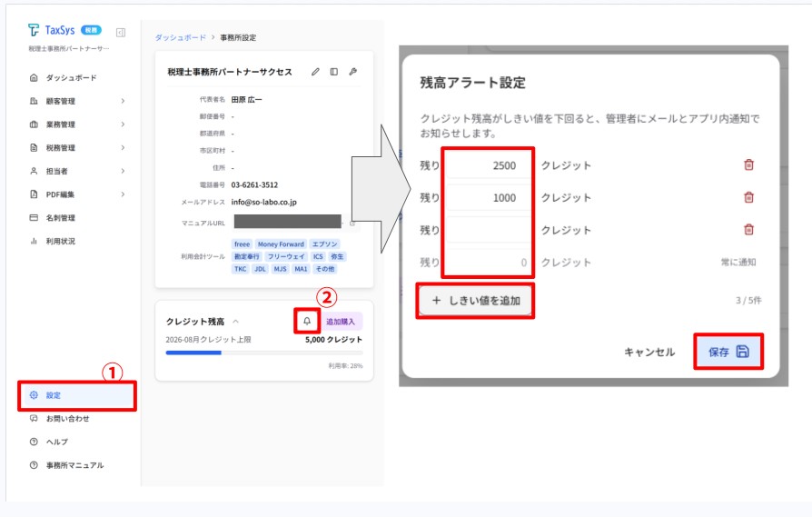Click the greyed-out マニュアルURL field
The image size is (812, 517).
point(287,222)
